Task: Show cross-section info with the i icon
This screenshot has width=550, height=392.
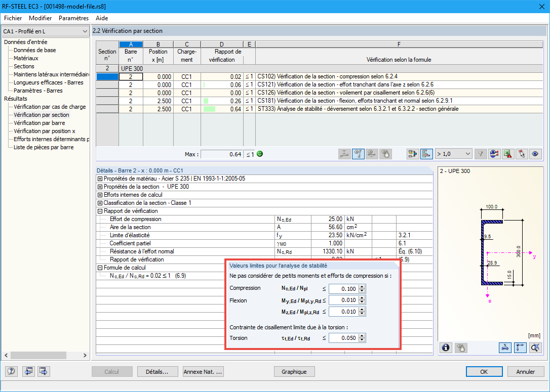Action: click(x=446, y=347)
